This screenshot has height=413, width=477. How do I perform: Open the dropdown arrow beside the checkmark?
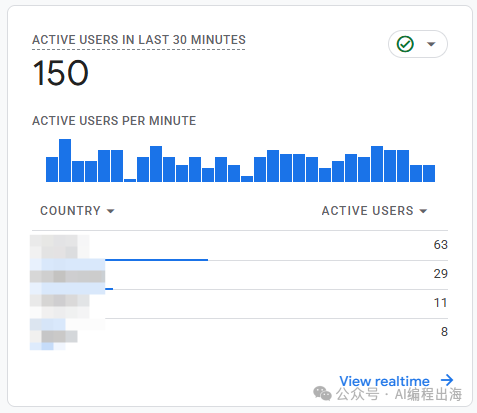(431, 44)
